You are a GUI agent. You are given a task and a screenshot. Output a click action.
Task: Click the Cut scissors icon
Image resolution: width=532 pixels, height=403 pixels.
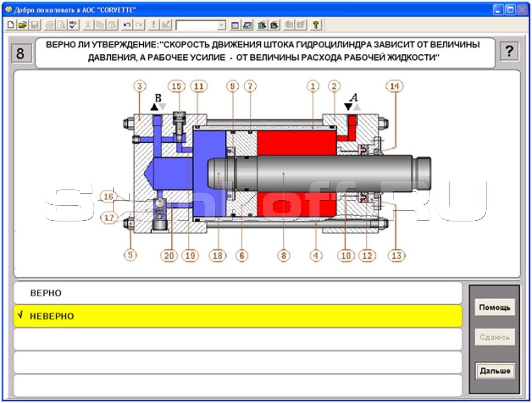88,25
